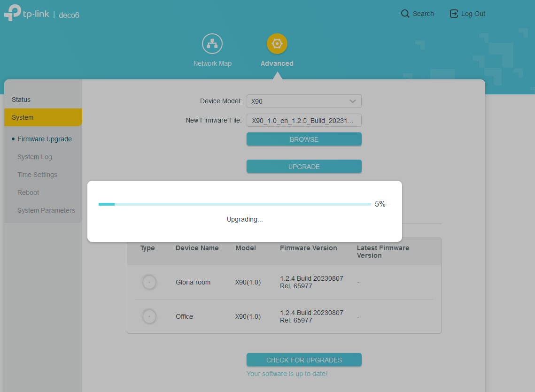Click the device type icon for Office
Image resolution: width=535 pixels, height=392 pixels.
click(x=149, y=316)
